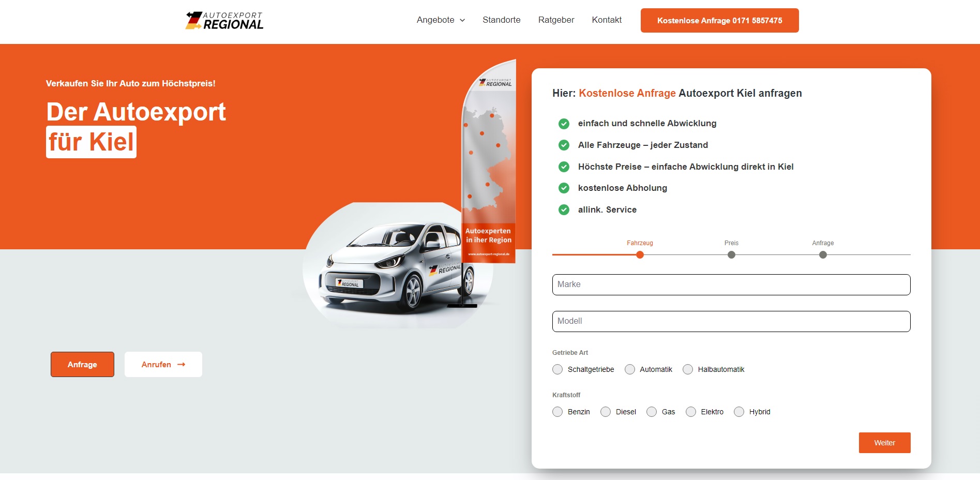Image resolution: width=980 pixels, height=480 pixels.
Task: Click checkmark icon next to "einfach und schnelle Abwicklung"
Action: (563, 124)
